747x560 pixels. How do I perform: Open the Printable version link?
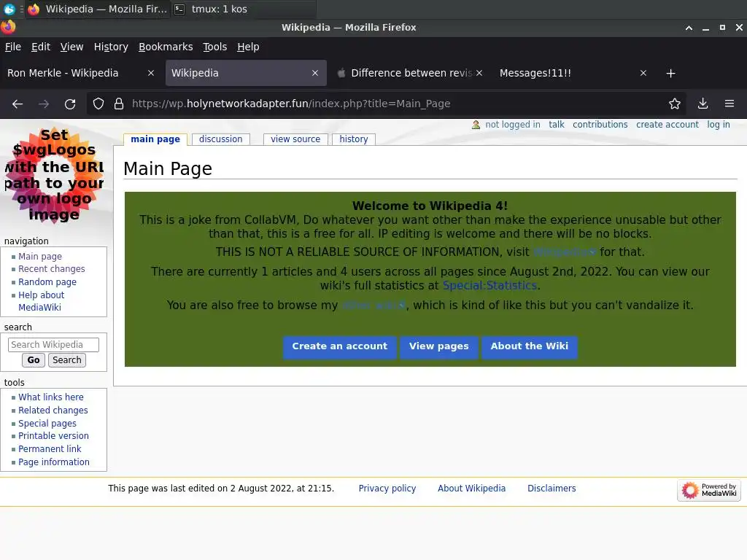click(x=53, y=436)
